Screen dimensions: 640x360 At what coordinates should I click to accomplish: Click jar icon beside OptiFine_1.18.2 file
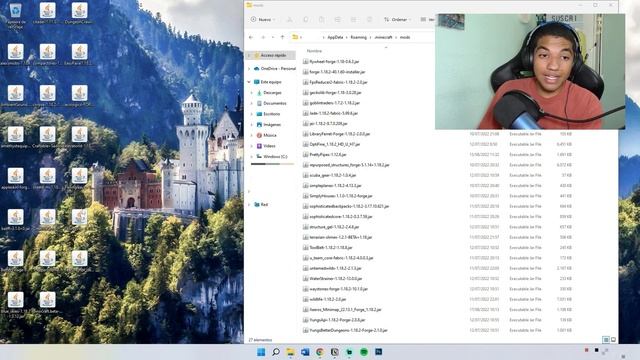click(305, 144)
